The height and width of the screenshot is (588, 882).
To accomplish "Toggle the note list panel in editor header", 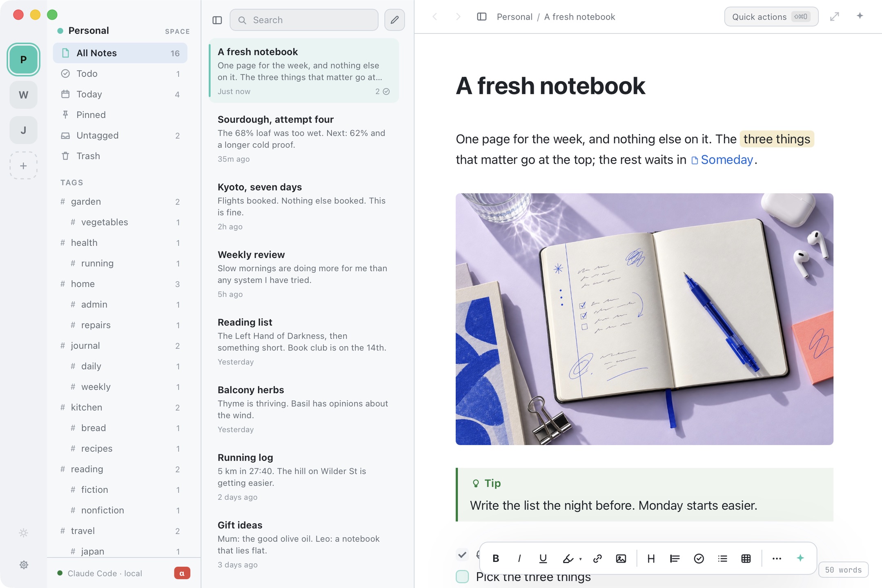I will pyautogui.click(x=482, y=17).
